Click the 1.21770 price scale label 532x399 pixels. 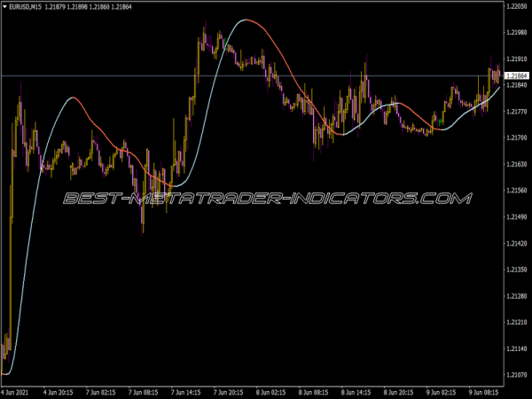click(x=516, y=113)
